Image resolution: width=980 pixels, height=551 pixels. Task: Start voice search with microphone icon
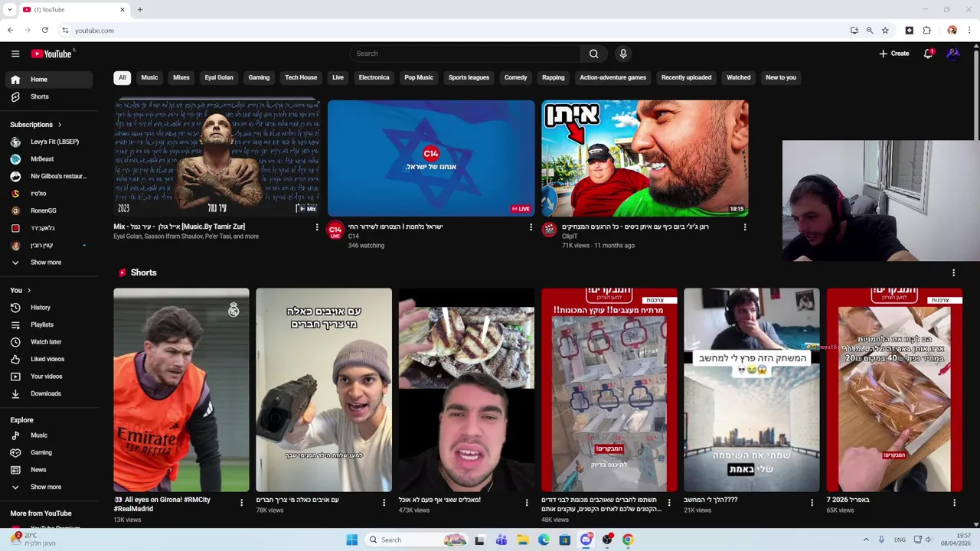623,54
